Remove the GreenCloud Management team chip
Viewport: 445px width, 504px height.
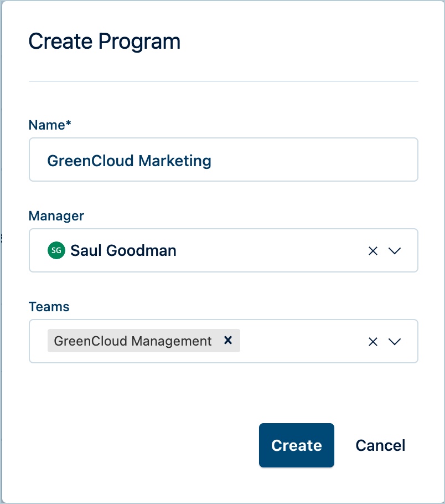pos(227,341)
